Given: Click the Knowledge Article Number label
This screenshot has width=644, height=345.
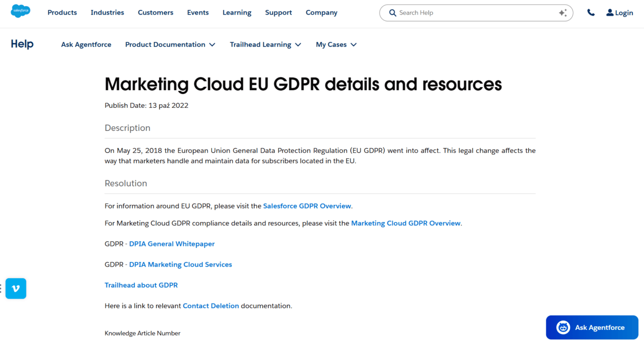Looking at the screenshot, I should [142, 333].
